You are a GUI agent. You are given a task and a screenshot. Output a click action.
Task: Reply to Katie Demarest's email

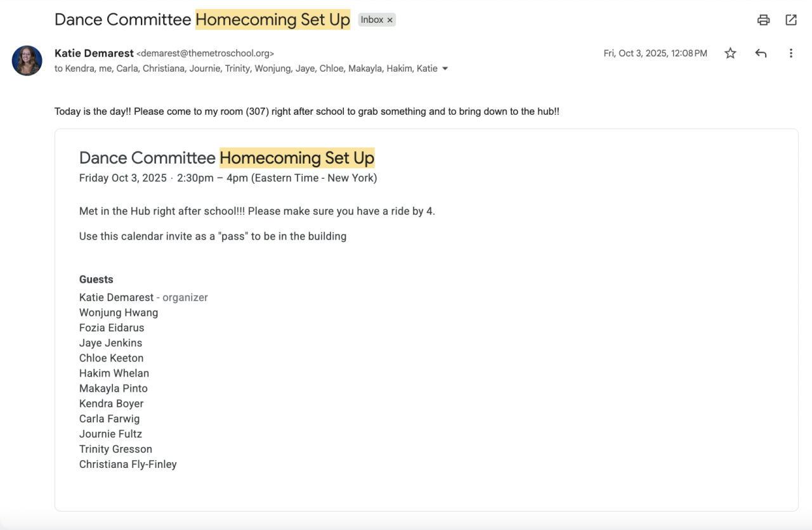pos(761,53)
